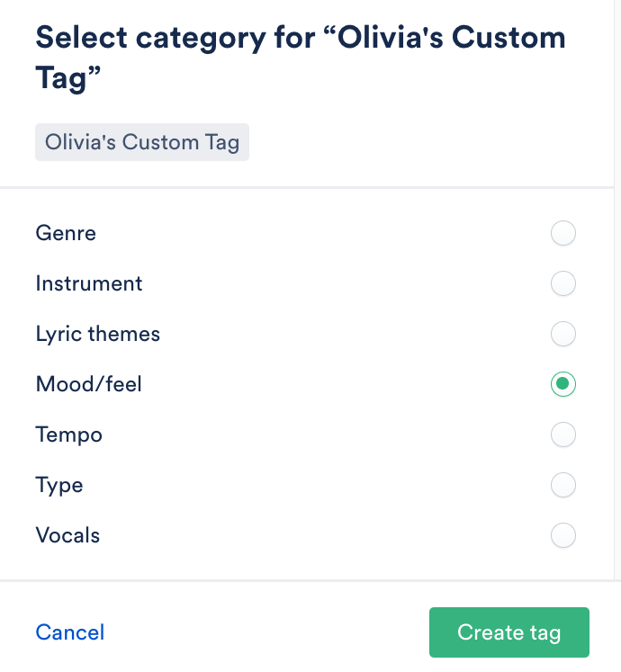Cancel the tag creation dialog
The image size is (621, 672).
[x=70, y=632]
